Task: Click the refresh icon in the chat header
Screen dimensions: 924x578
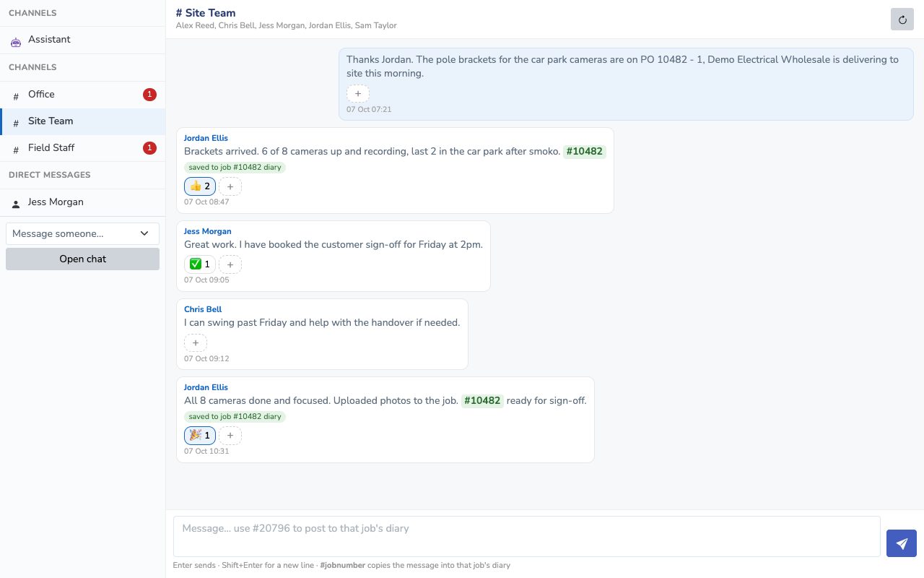Action: coord(902,20)
